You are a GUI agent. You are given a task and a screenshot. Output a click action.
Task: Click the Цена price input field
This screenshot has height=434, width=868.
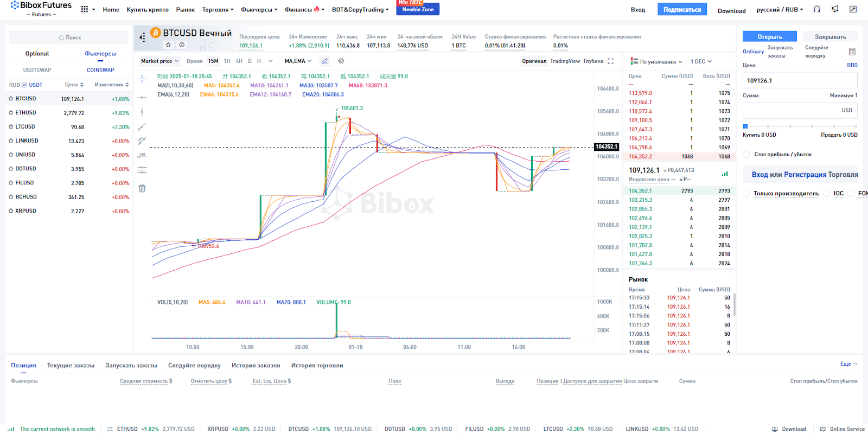[800, 80]
